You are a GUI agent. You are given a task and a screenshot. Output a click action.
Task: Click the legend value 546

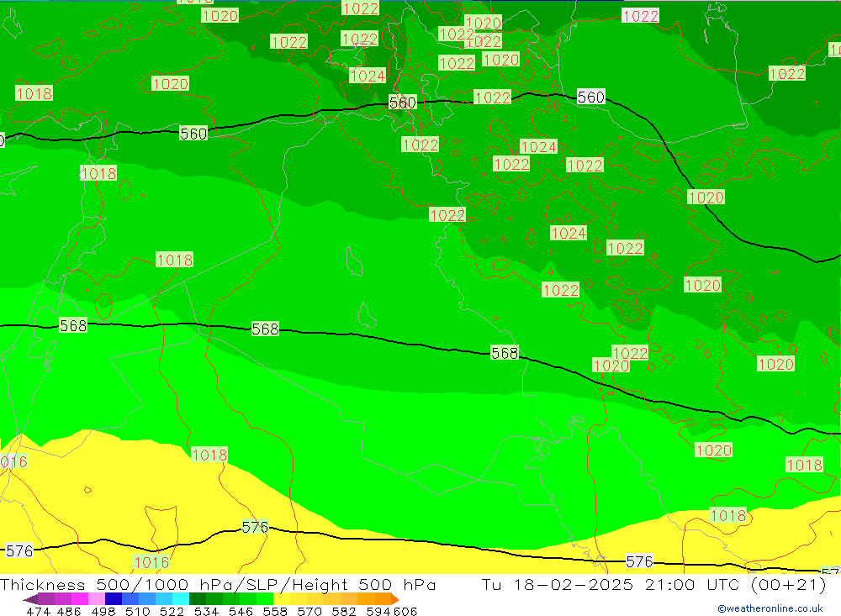(x=241, y=611)
